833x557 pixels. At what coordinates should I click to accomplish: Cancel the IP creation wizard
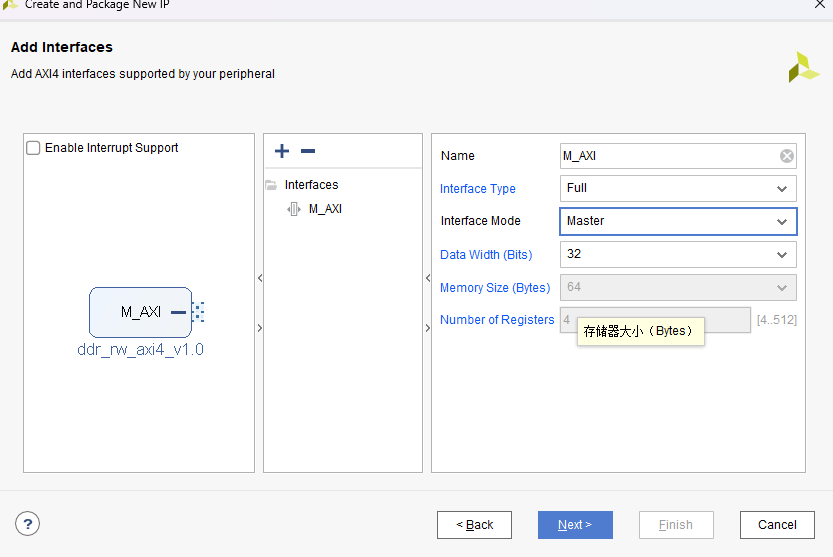point(777,525)
